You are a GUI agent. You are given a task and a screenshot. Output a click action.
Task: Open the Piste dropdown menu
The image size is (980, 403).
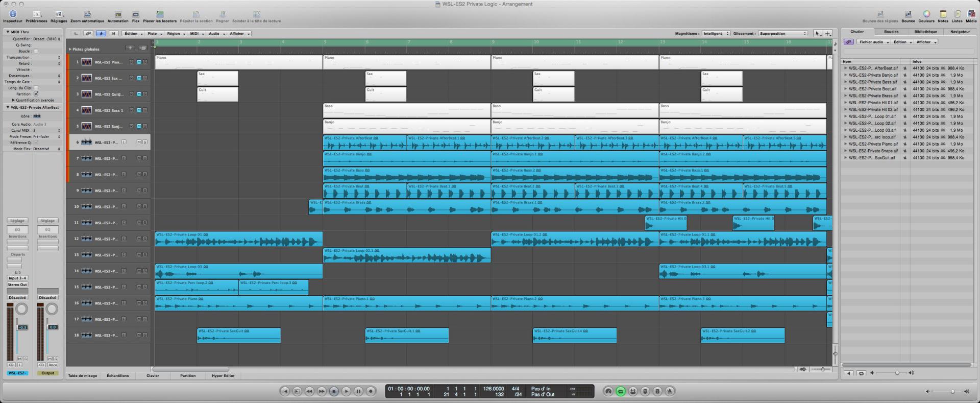pyautogui.click(x=154, y=34)
